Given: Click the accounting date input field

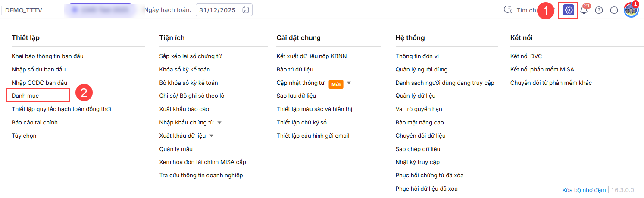Looking at the screenshot, I should (x=218, y=10).
